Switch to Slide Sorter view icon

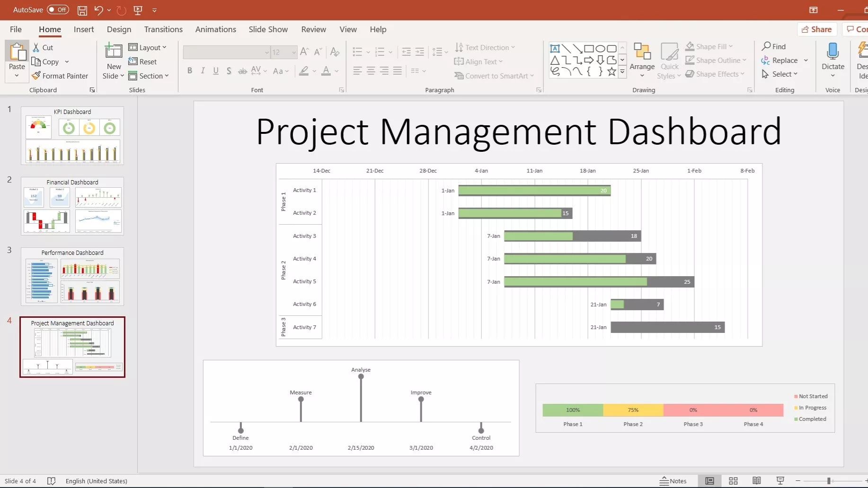point(733,481)
